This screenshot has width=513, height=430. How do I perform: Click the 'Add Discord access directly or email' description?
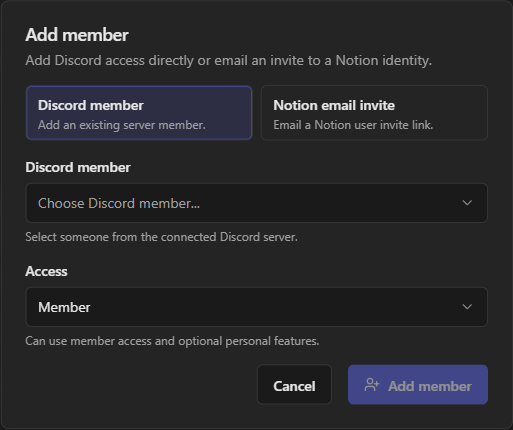228,61
